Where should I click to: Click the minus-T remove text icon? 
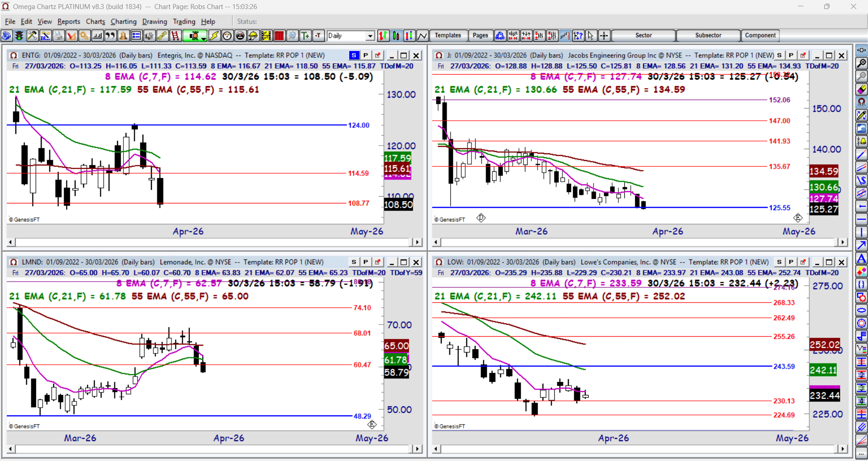click(x=319, y=36)
